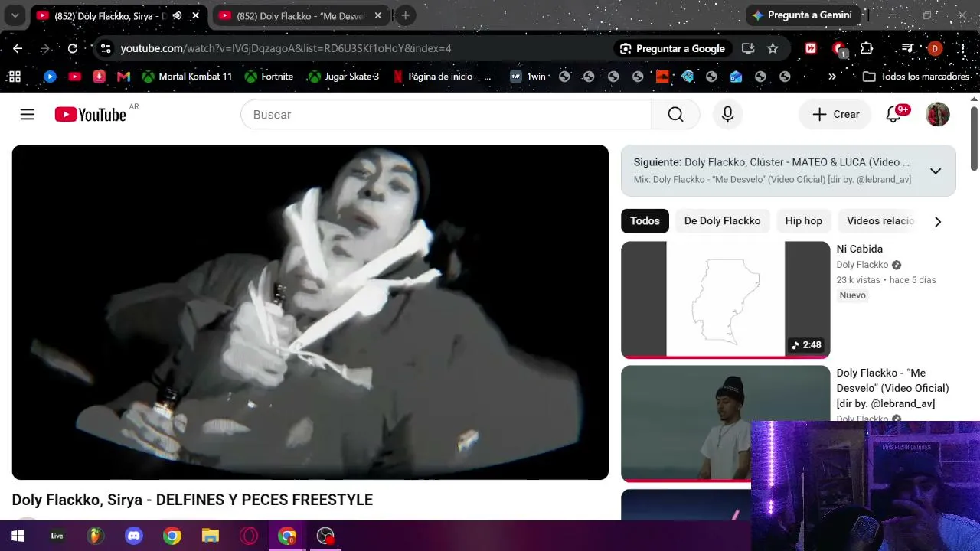Open the YouTube bookmark icon in bookmarks bar
Viewport: 980px width, 551px height.
click(74, 77)
